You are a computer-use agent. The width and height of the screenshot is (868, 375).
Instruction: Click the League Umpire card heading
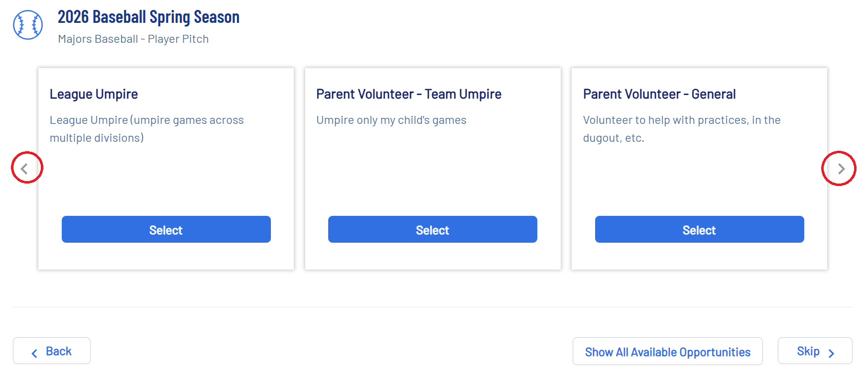(94, 94)
